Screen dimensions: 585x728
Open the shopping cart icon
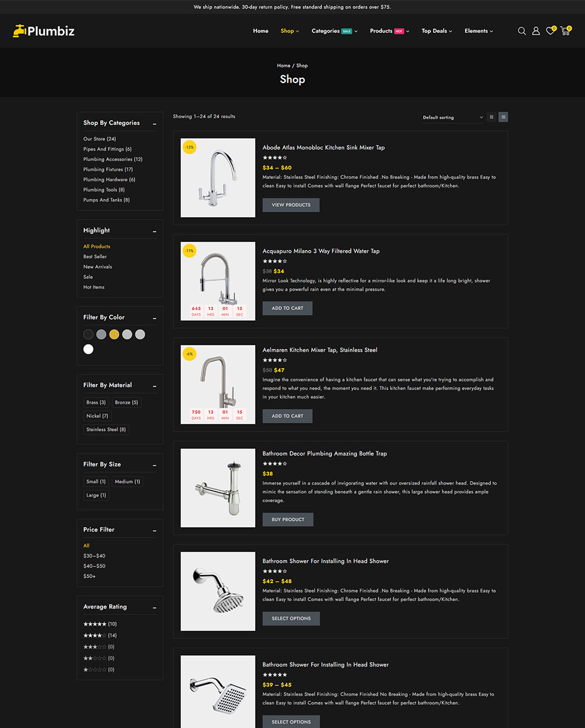pyautogui.click(x=565, y=31)
